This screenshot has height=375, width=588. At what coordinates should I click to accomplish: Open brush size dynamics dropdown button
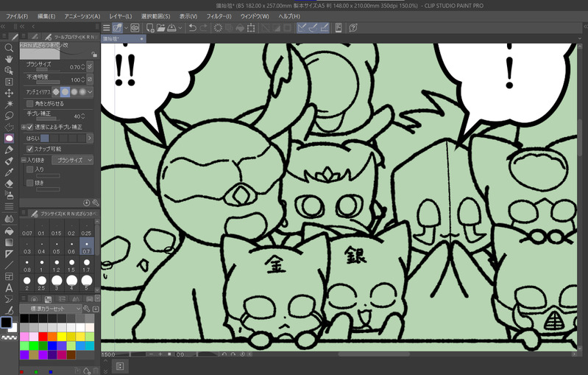pyautogui.click(x=90, y=67)
